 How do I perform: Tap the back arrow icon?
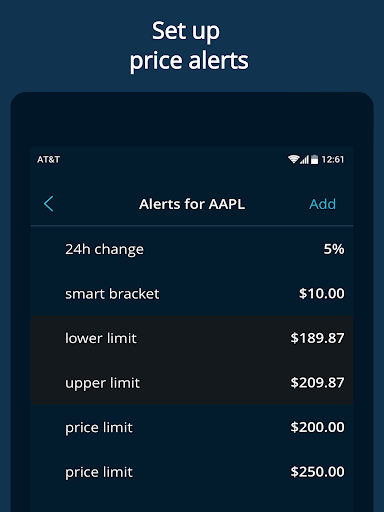[x=49, y=204]
